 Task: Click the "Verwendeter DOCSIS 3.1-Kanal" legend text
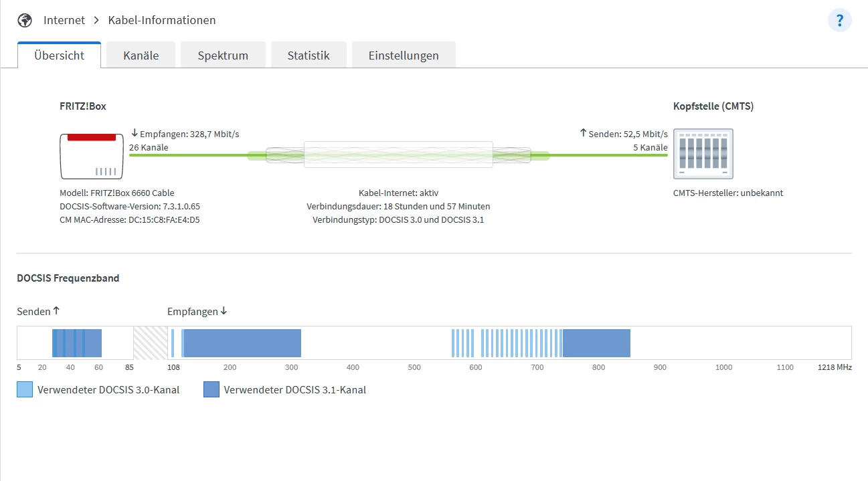[295, 389]
